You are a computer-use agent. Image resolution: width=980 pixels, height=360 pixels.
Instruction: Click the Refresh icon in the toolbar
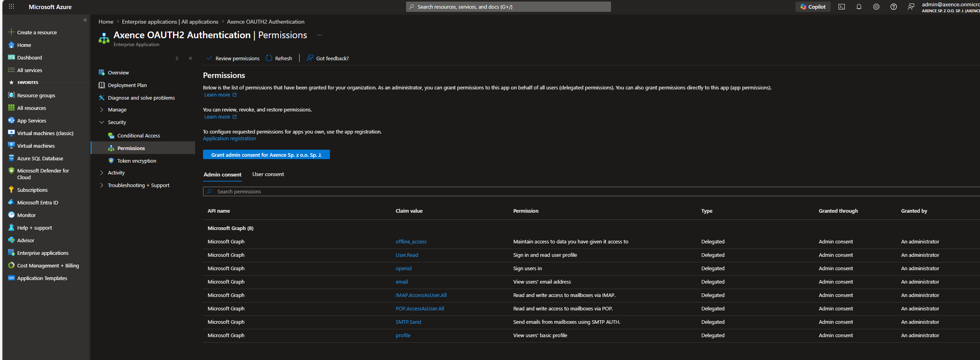point(269,58)
